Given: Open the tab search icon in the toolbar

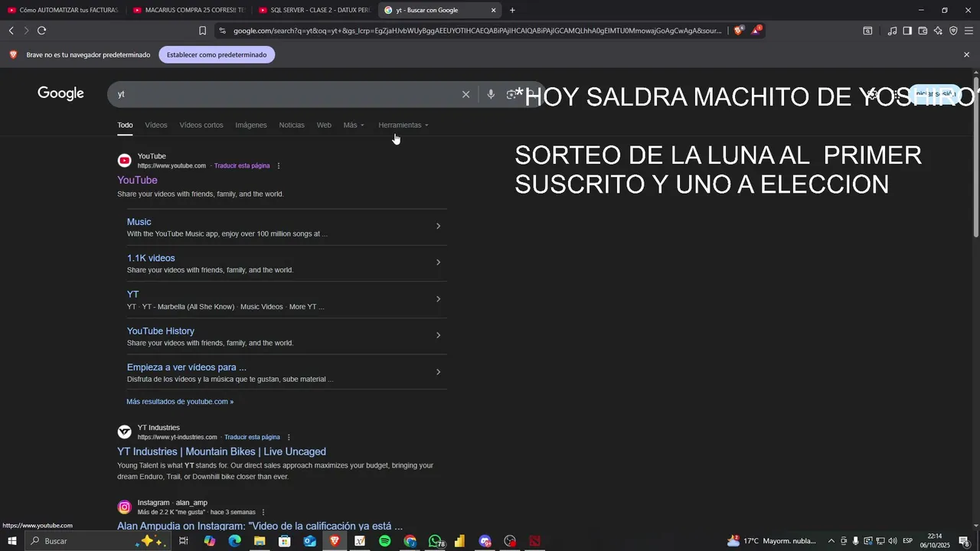Looking at the screenshot, I should [x=867, y=31].
